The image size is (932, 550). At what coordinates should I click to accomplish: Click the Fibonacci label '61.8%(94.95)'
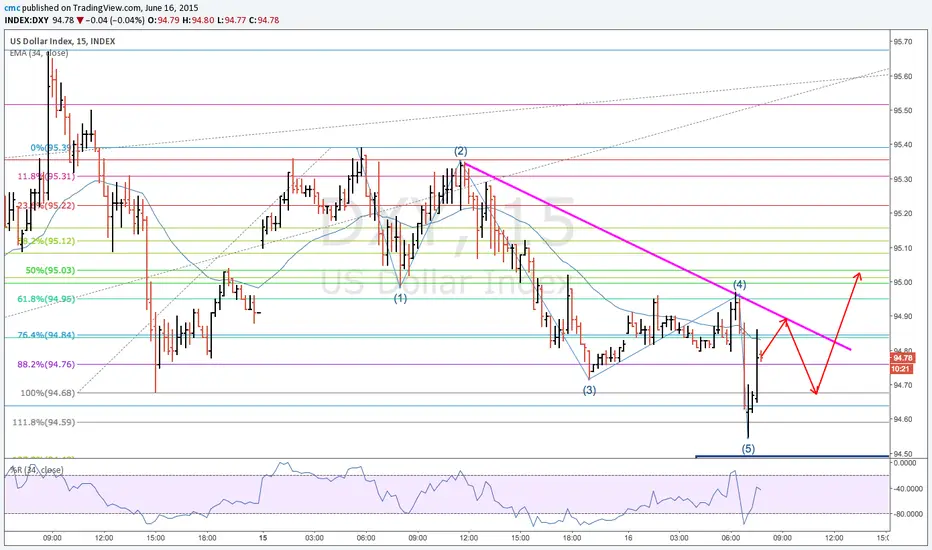(x=46, y=298)
